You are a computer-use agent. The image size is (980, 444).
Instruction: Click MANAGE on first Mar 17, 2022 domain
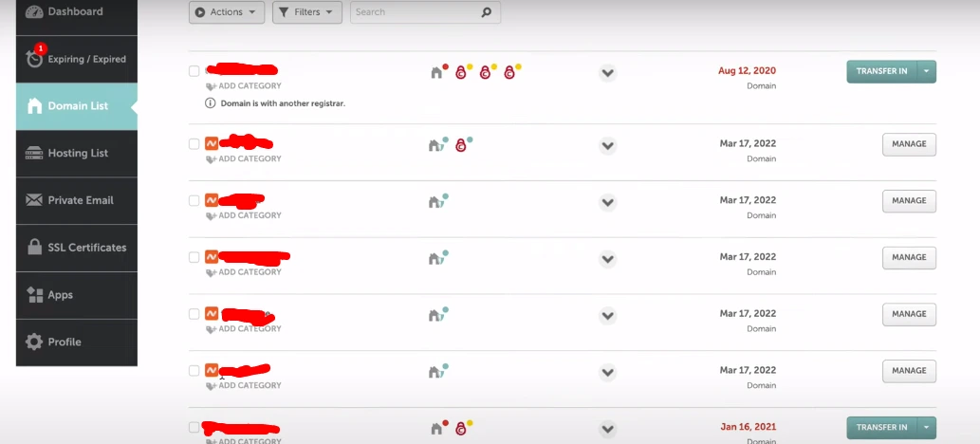click(x=909, y=144)
